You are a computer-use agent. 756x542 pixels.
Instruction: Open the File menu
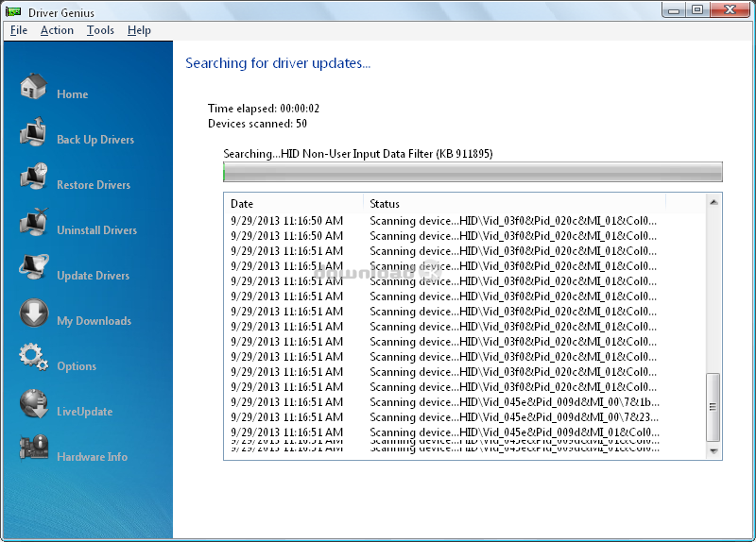[x=19, y=30]
